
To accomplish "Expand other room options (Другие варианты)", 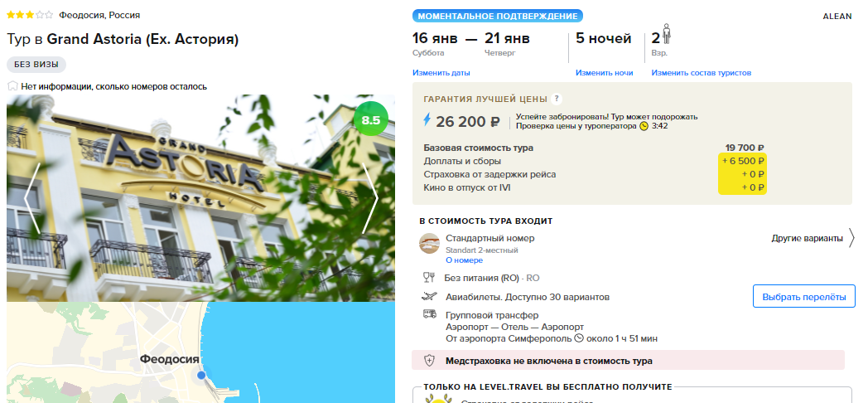I will tap(813, 239).
